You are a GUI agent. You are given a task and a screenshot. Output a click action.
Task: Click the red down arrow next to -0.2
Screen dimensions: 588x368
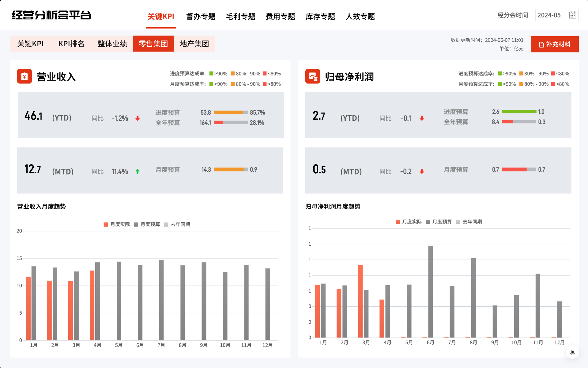point(422,171)
